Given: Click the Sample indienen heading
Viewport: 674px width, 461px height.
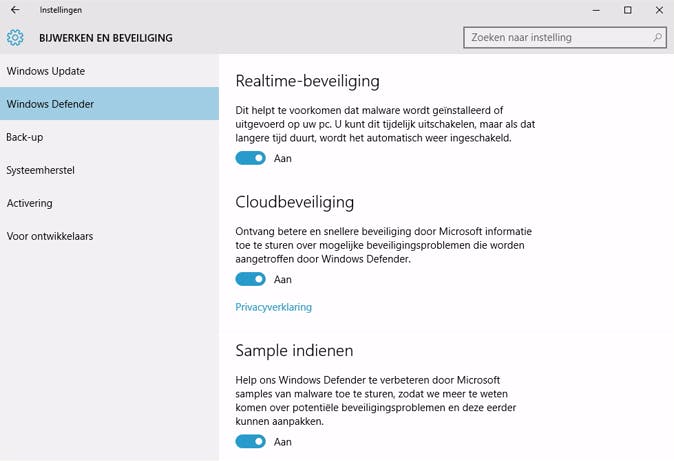Looking at the screenshot, I should click(x=294, y=351).
